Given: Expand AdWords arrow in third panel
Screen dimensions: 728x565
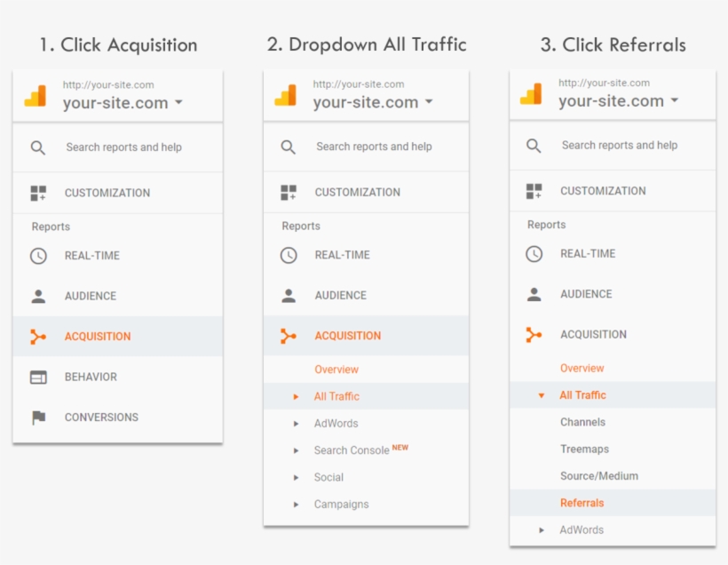Looking at the screenshot, I should (542, 530).
